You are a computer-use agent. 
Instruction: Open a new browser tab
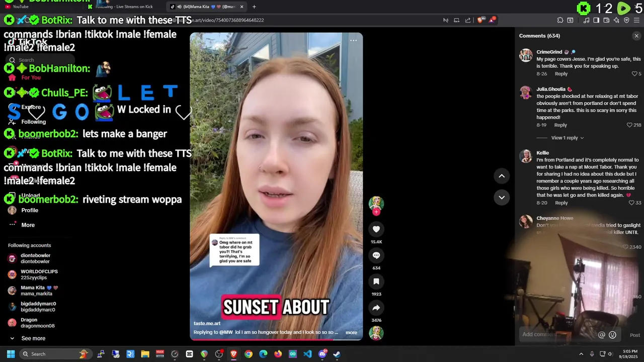[x=254, y=7]
